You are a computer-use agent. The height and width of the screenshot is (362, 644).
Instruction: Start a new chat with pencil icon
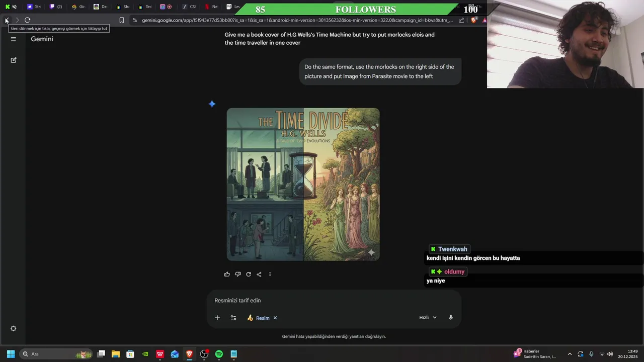click(x=14, y=60)
